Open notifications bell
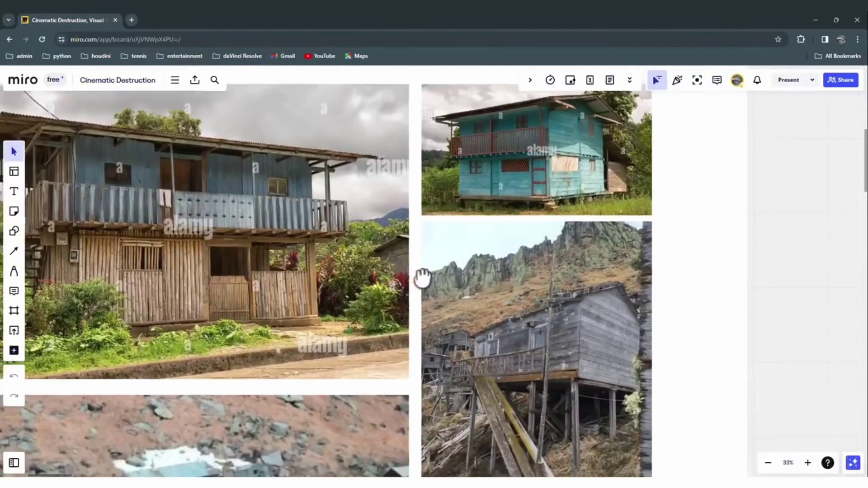 coord(757,80)
